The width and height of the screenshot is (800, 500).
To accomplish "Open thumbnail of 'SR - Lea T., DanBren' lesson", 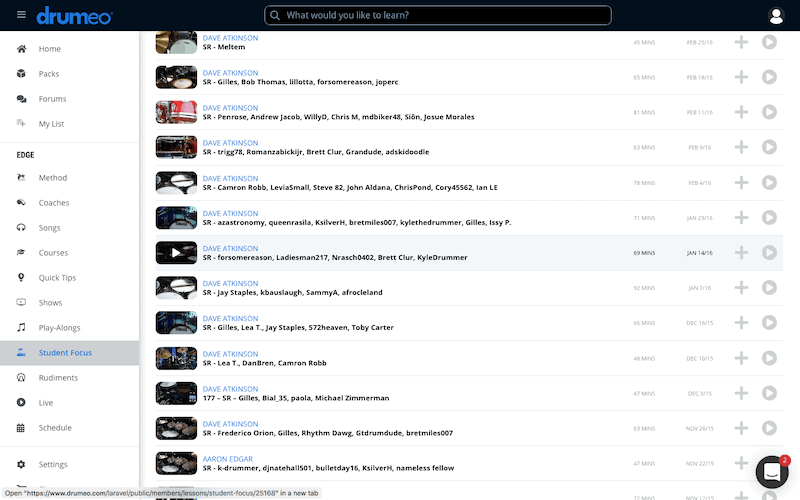I will pos(176,358).
